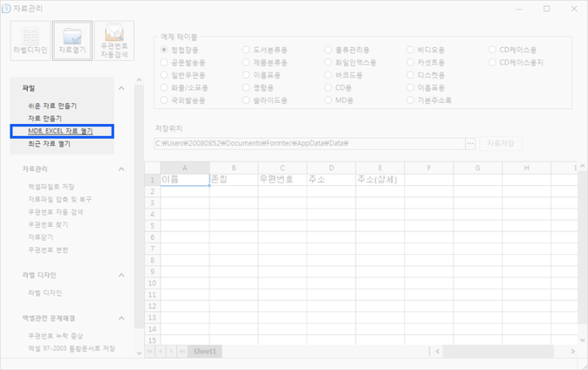Screen dimensions: 588x370
Task: Select the 공문발송용 radio option
Action: (x=164, y=62)
